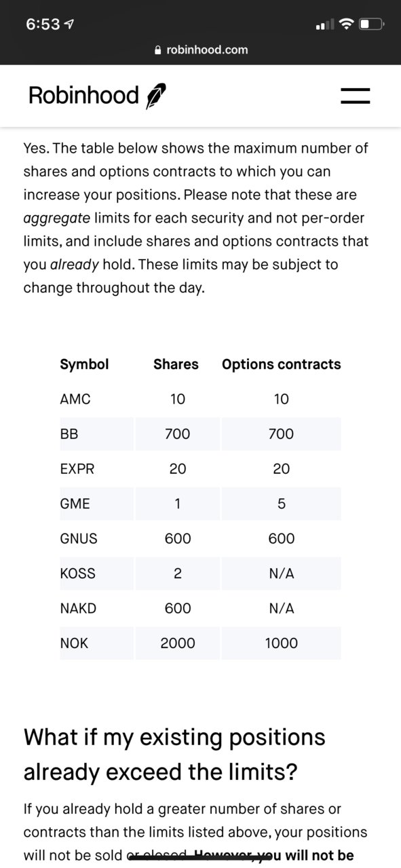Tap the 6:53 clock in status bar
Image resolution: width=401 pixels, height=868 pixels.
[43, 24]
